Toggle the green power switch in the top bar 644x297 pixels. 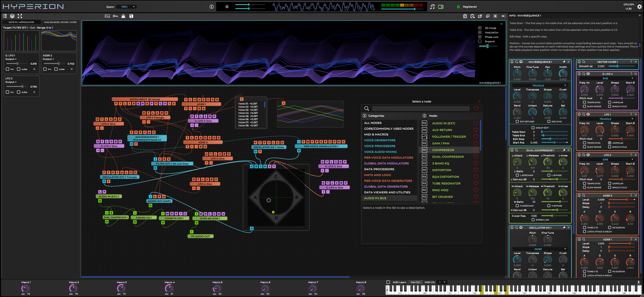[x=441, y=7]
